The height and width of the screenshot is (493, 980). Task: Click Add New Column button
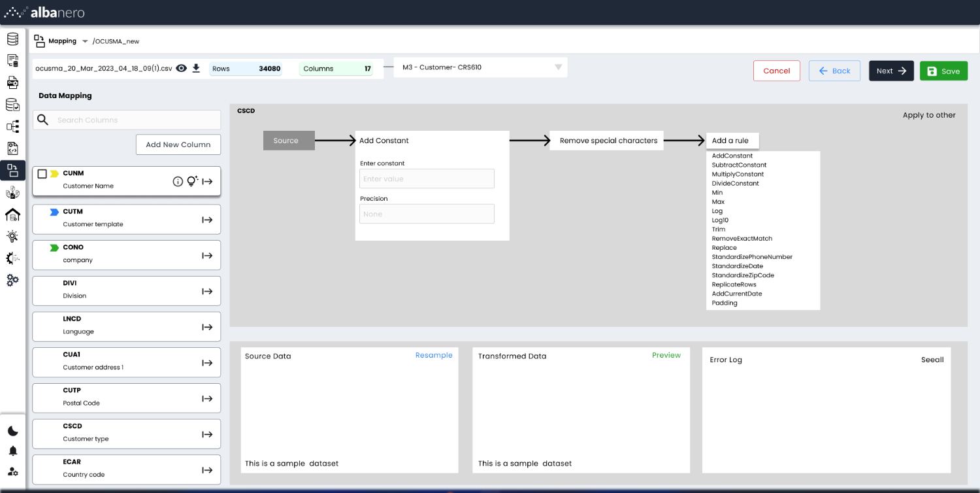point(178,144)
